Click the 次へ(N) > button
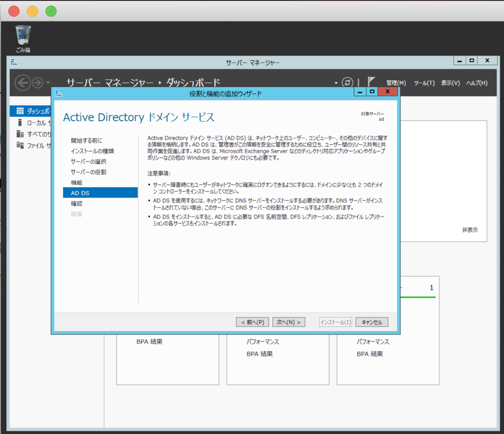The height and width of the screenshot is (434, 504). tap(288, 322)
